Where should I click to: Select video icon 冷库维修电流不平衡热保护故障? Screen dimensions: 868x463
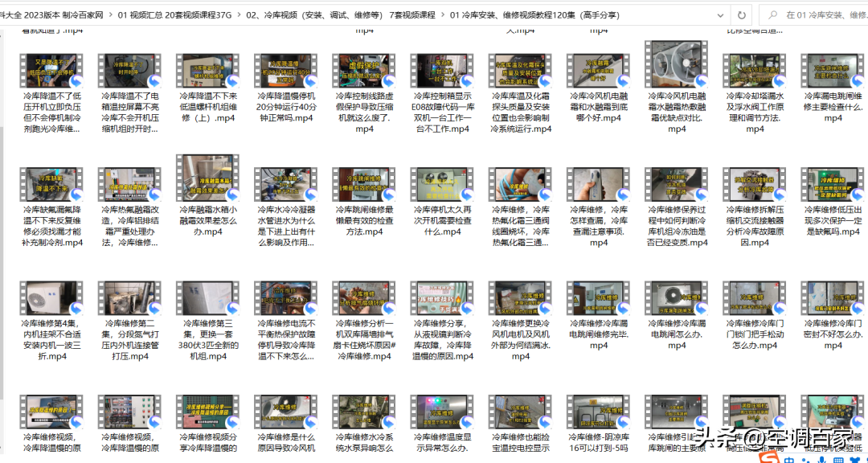[285, 298]
